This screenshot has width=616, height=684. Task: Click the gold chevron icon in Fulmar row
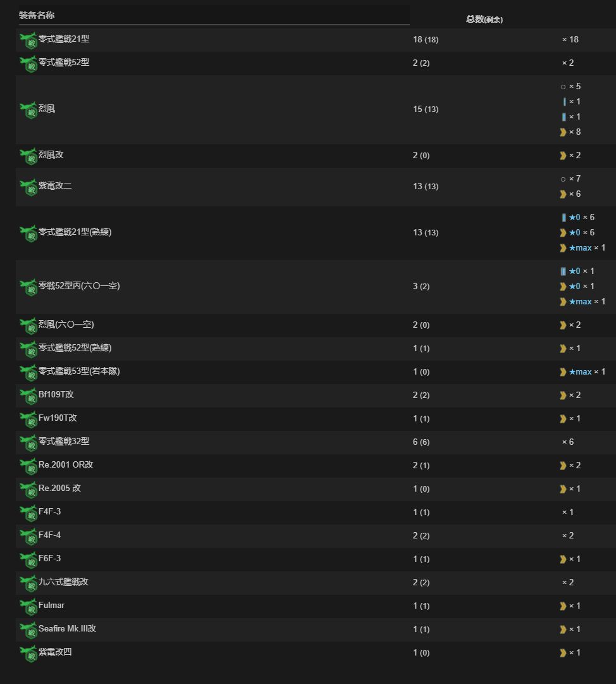point(562,606)
